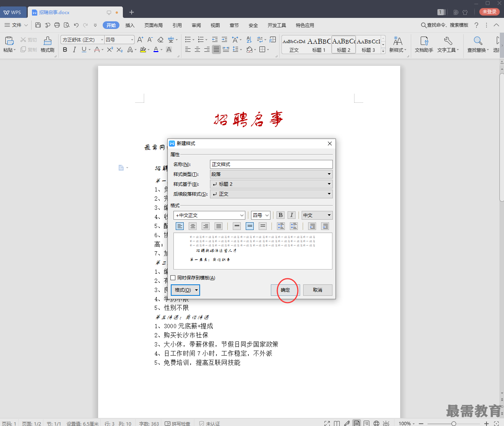Click 确定 to confirm new style
The image size is (504, 426).
[x=285, y=290]
